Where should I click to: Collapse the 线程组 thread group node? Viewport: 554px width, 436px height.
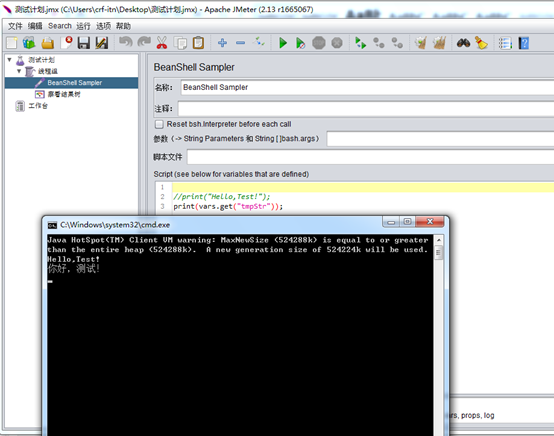[19, 71]
